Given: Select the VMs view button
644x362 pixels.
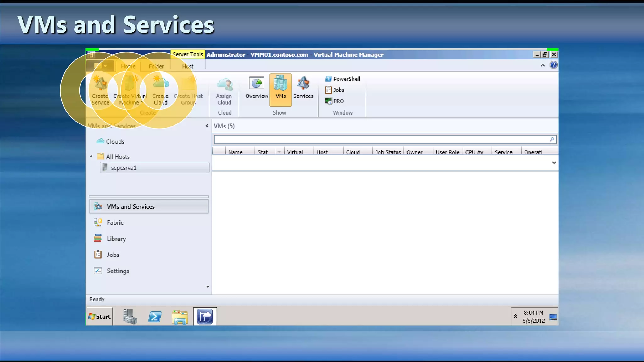Looking at the screenshot, I should (x=280, y=90).
